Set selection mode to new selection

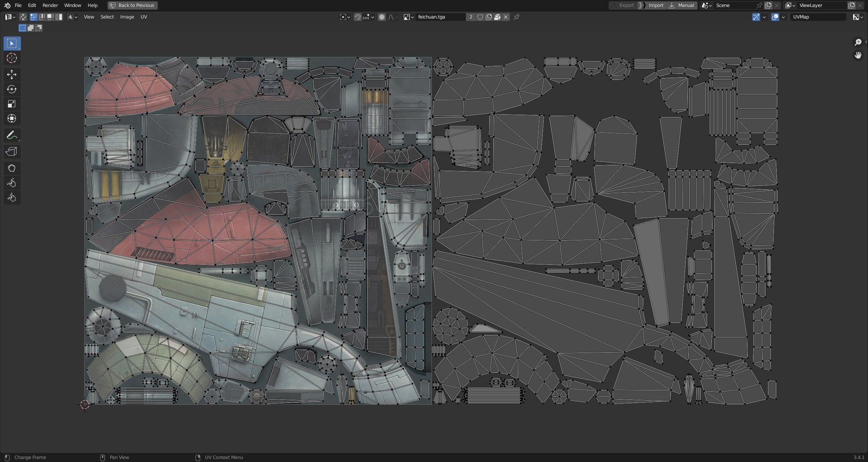pyautogui.click(x=22, y=28)
